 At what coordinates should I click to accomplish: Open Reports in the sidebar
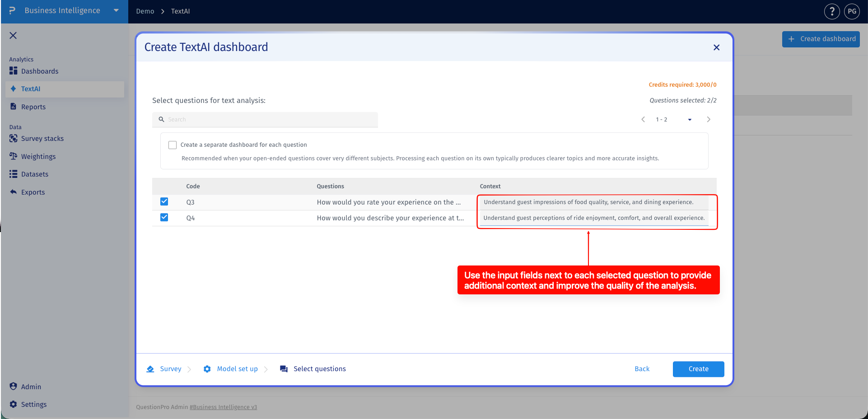click(33, 107)
